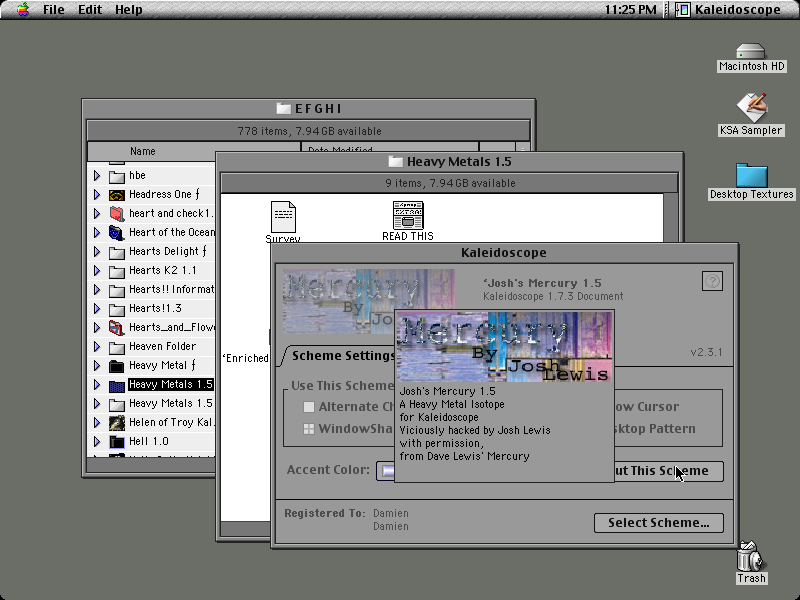Screen dimensions: 800x600
Task: Click the icon beside Heart of the Ocean
Action: click(x=117, y=233)
